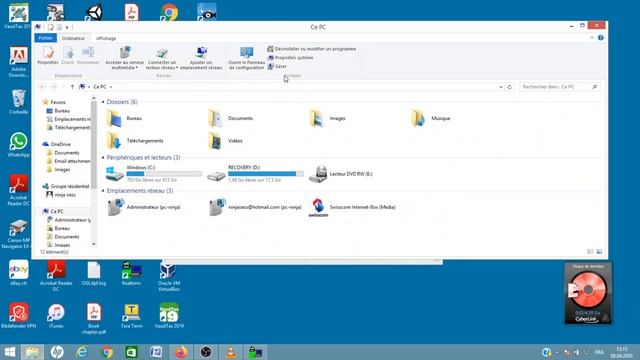
Task: Click the FRA language indicator in tray
Action: coord(599,352)
